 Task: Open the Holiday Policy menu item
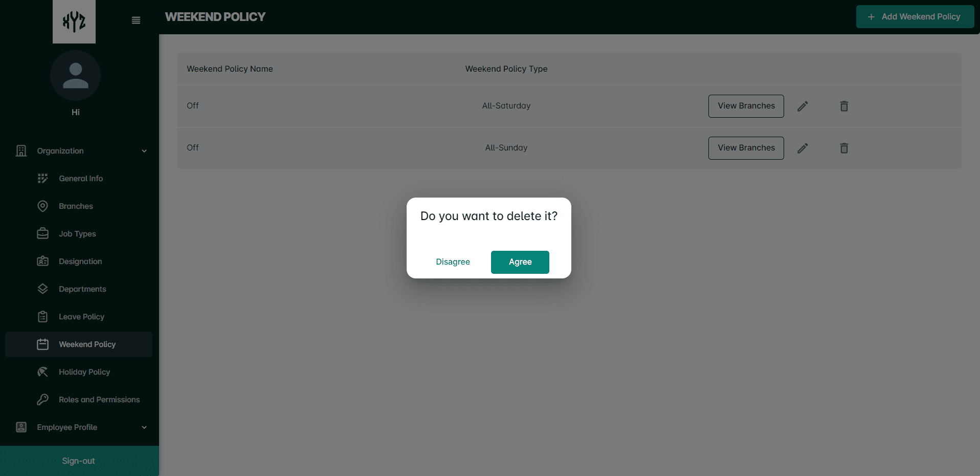pyautogui.click(x=84, y=372)
